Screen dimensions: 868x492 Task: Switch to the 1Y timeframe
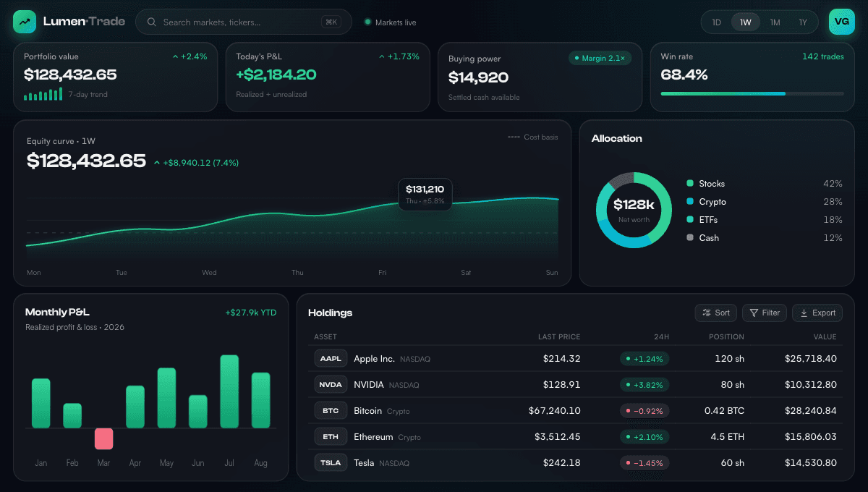pos(803,22)
